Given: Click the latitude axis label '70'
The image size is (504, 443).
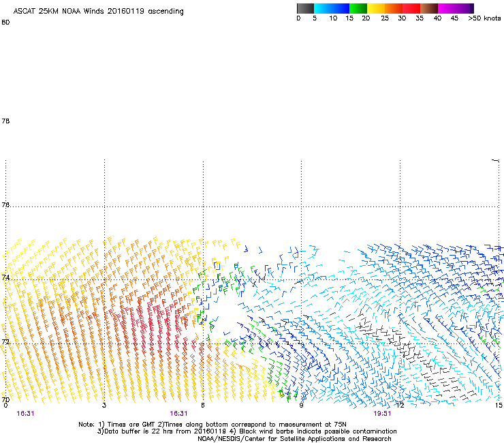Looking at the screenshot, I should (5, 399).
